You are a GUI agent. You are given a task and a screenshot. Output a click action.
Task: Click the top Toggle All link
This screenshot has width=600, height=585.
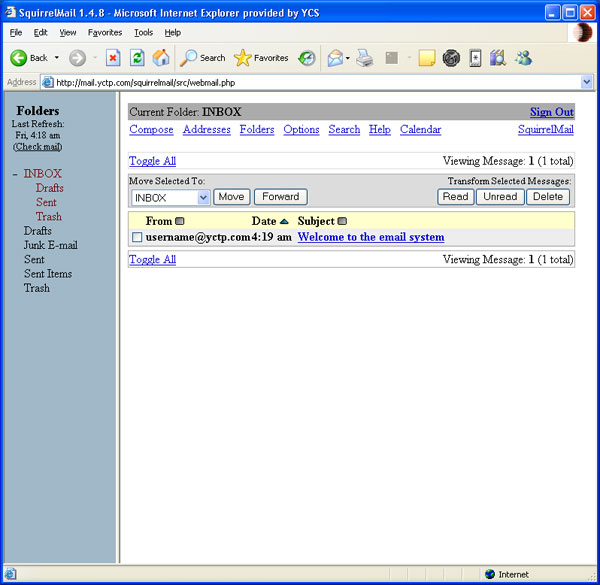(x=152, y=161)
